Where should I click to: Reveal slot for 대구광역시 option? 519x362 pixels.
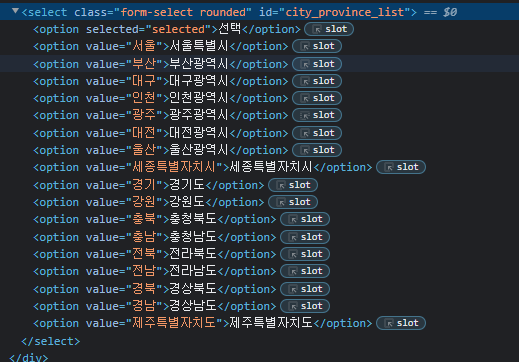click(x=317, y=81)
